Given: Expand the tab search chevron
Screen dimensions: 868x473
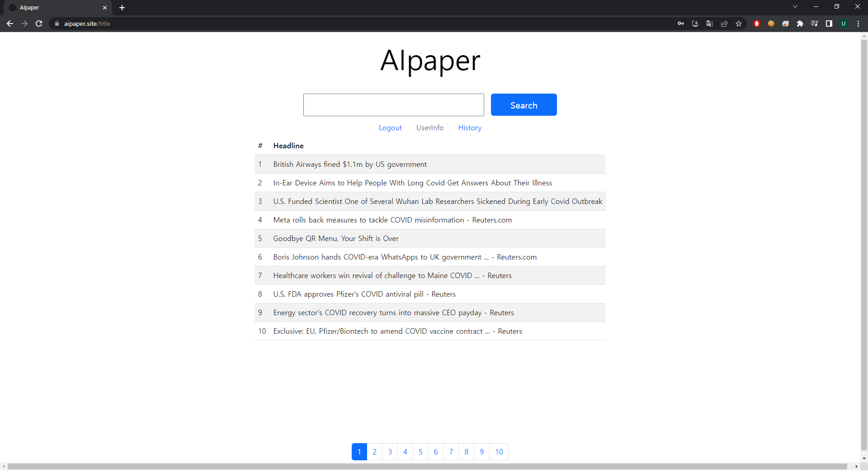Looking at the screenshot, I should click(x=795, y=6).
